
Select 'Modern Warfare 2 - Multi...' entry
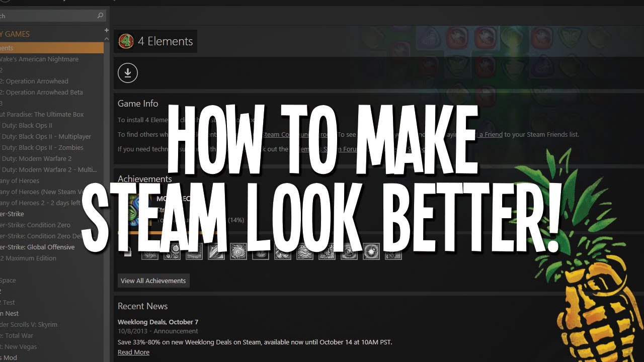pos(49,169)
